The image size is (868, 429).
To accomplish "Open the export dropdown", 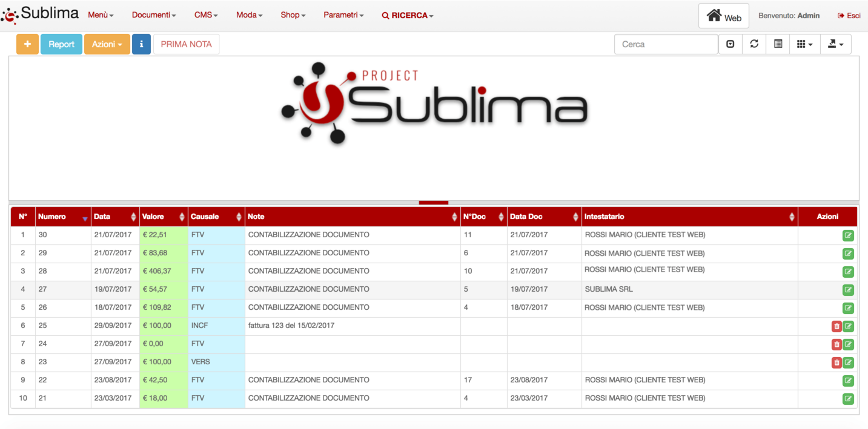I will point(836,44).
